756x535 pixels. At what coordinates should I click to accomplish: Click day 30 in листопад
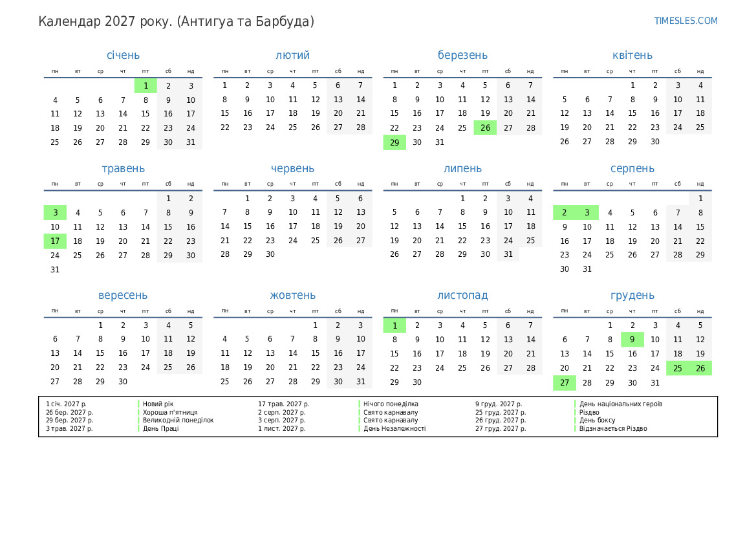click(x=417, y=382)
